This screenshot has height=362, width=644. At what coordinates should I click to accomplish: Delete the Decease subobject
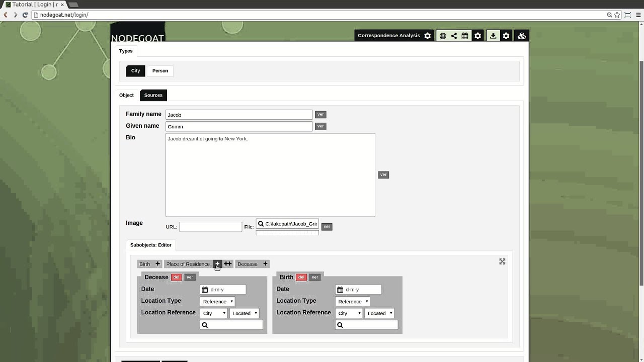tap(176, 277)
